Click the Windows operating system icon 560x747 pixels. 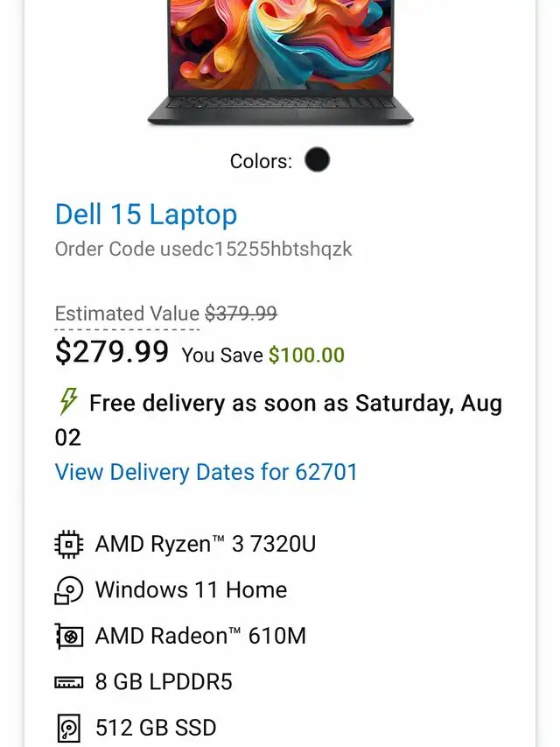[68, 590]
